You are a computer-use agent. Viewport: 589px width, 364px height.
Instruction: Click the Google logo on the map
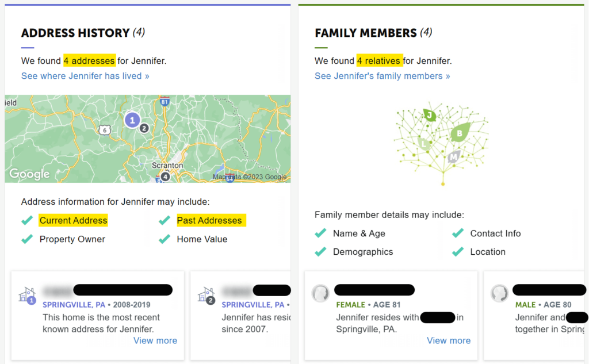point(29,174)
